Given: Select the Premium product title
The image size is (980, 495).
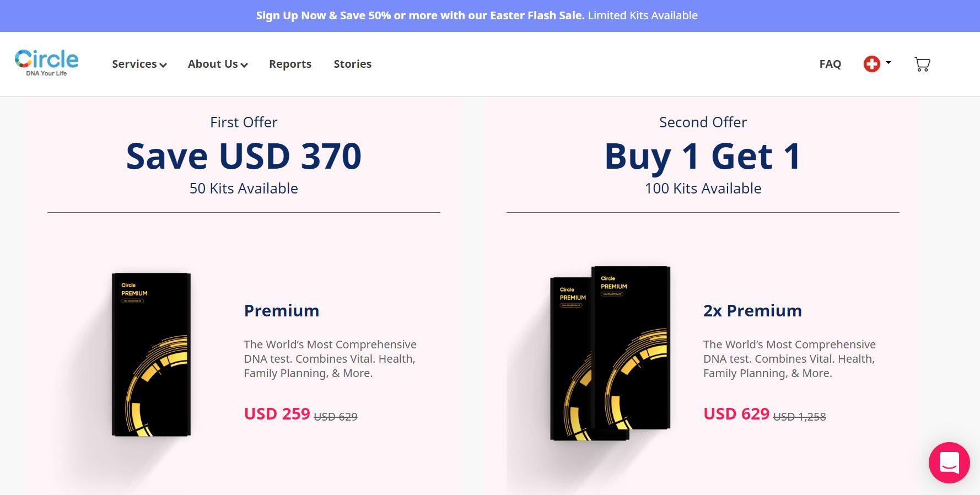Looking at the screenshot, I should click(x=282, y=311).
